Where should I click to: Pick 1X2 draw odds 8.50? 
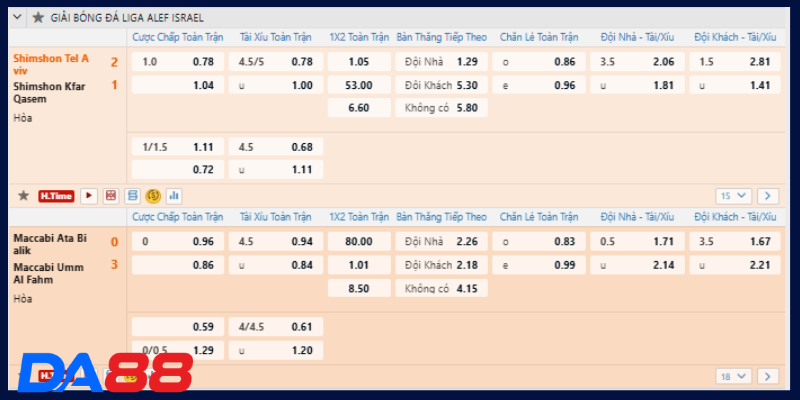[359, 288]
